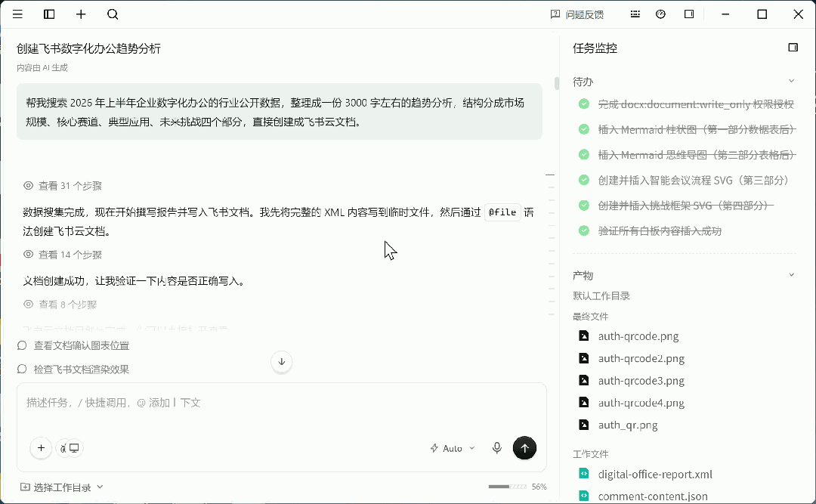Viewport: 816px width, 504px height.
Task: Click image icon of auth_qr.png
Action: [584, 425]
